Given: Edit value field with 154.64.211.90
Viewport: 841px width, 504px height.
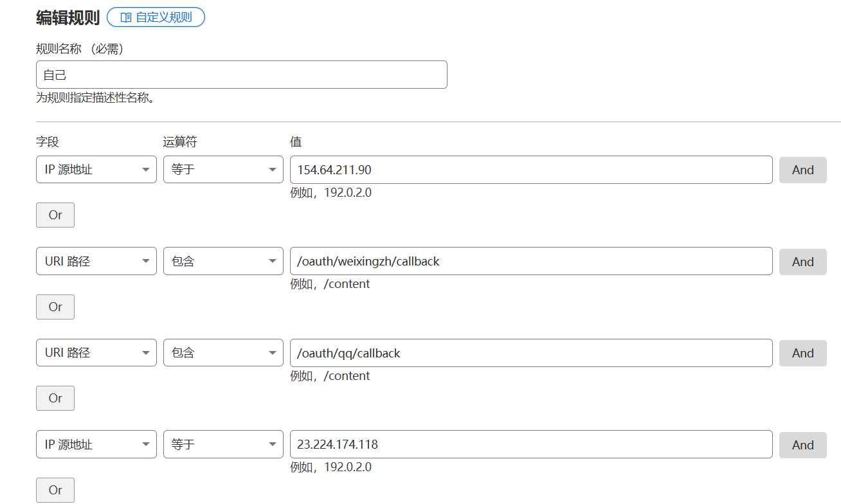Looking at the screenshot, I should [x=531, y=170].
